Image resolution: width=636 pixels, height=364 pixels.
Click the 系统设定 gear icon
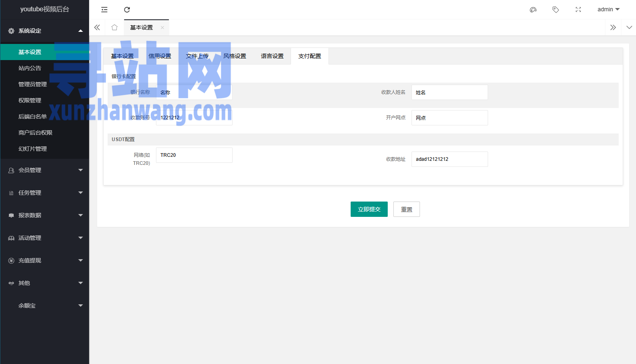coord(11,31)
